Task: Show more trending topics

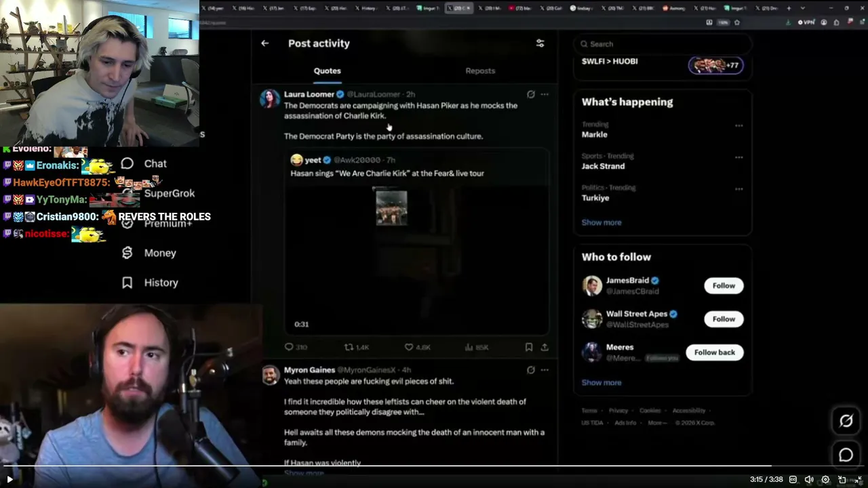Action: tap(601, 222)
